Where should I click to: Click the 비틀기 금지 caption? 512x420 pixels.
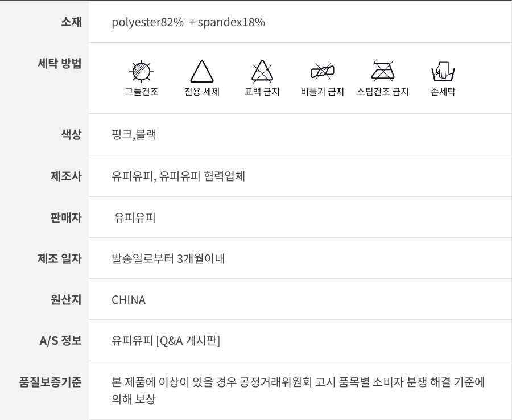tap(322, 92)
